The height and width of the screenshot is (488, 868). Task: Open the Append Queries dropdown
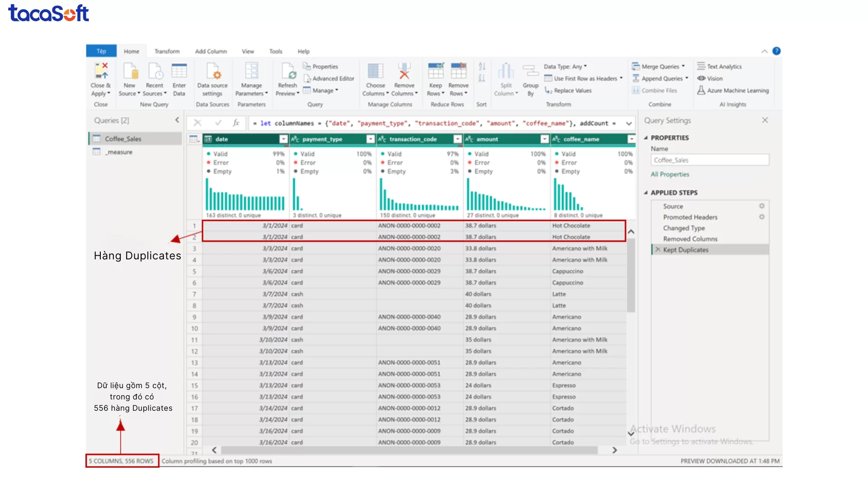[x=660, y=79]
